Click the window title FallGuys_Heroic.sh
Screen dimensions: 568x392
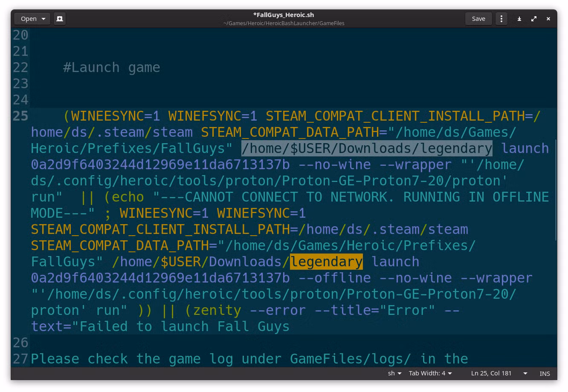pyautogui.click(x=284, y=15)
